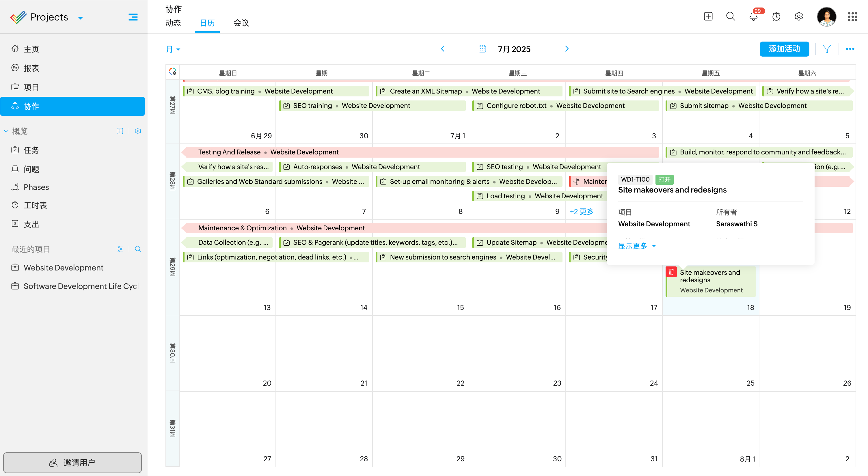Collapse the 概览 section chevron
The image size is (868, 476).
coord(6,131)
